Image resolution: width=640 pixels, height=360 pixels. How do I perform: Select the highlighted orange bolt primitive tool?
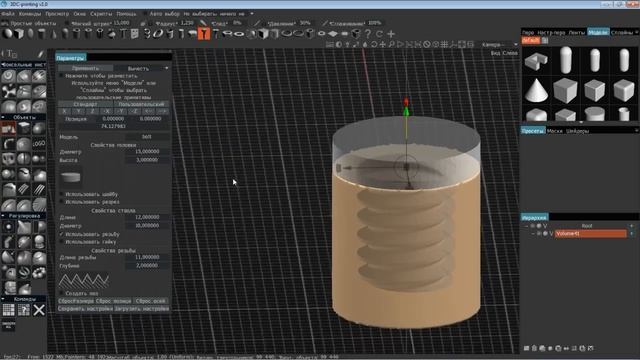(x=204, y=34)
